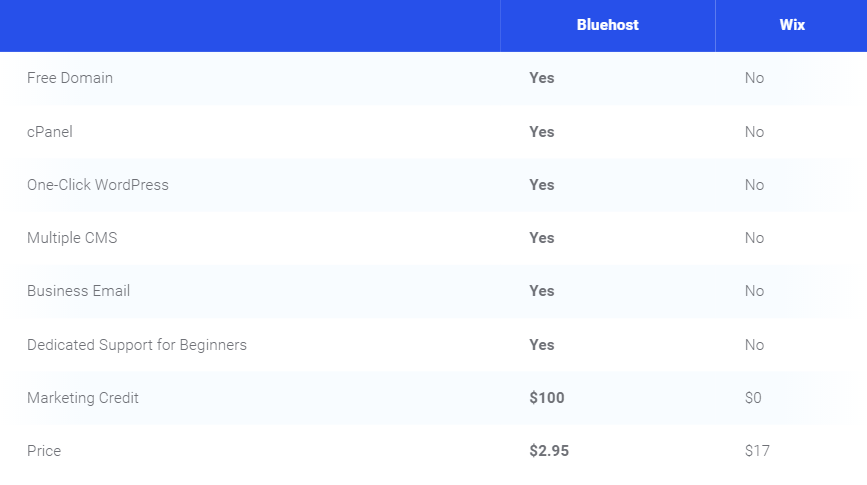The width and height of the screenshot is (867, 485).
Task: Click Bluehost's Yes for Business Email
Action: [542, 291]
